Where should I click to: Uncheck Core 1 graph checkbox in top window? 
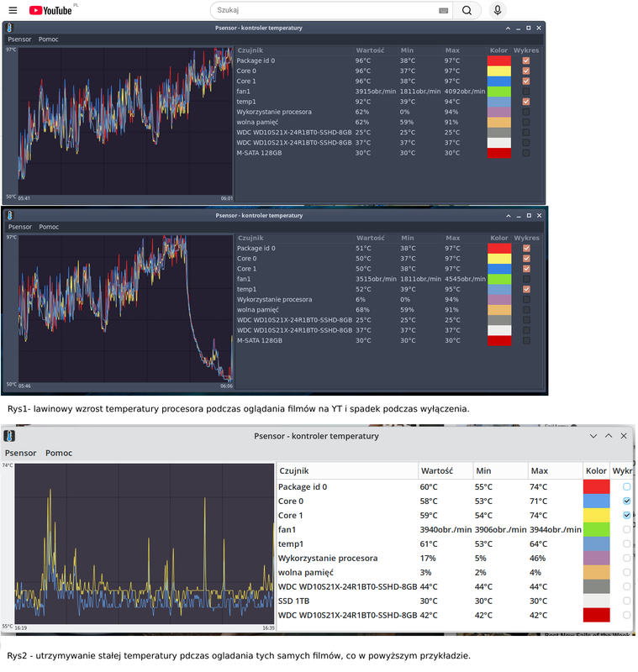click(526, 81)
